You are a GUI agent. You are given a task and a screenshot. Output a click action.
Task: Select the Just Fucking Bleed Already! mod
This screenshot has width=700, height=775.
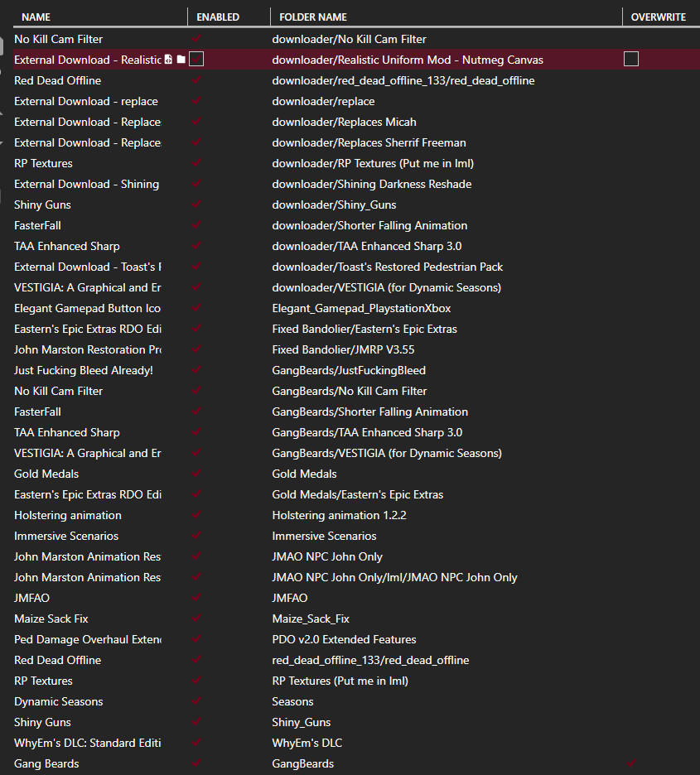(84, 370)
